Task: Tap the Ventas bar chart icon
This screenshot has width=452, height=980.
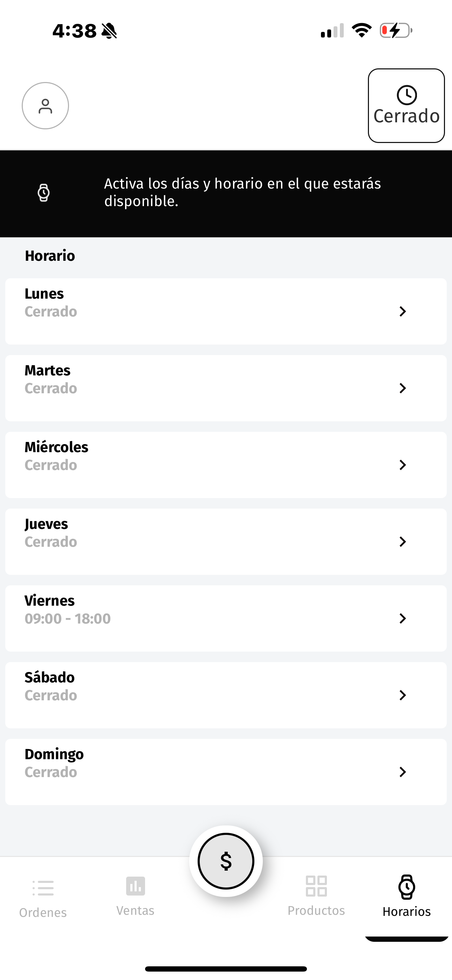Action: pos(136,886)
